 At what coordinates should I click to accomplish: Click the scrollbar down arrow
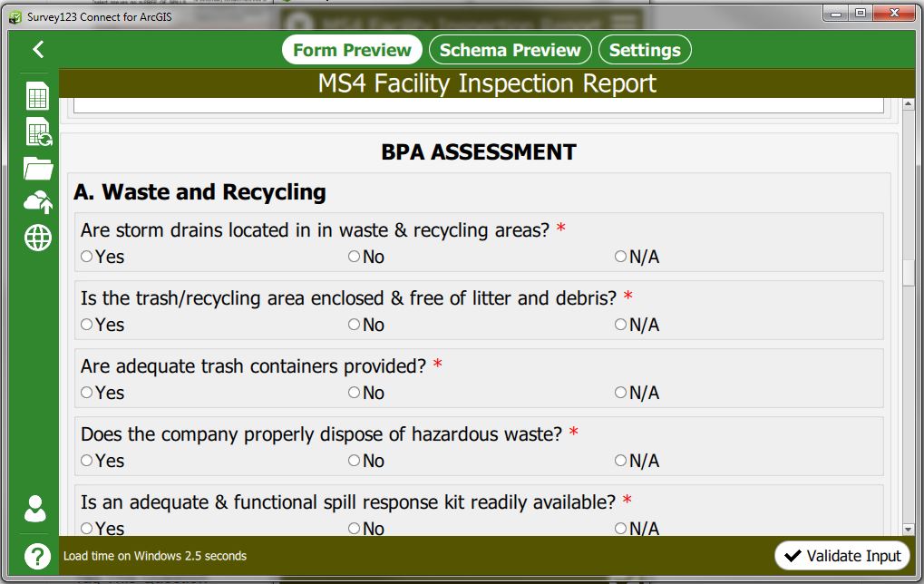pyautogui.click(x=908, y=530)
